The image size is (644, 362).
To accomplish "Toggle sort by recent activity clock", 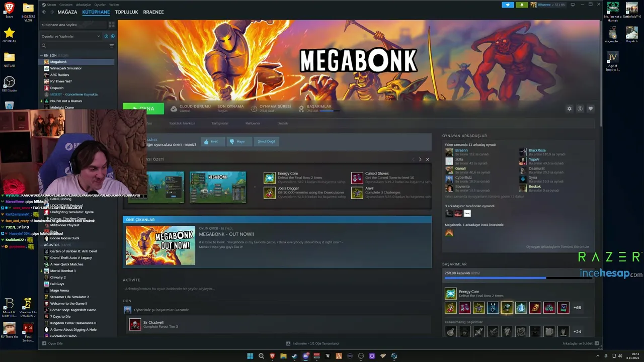I will point(106,36).
